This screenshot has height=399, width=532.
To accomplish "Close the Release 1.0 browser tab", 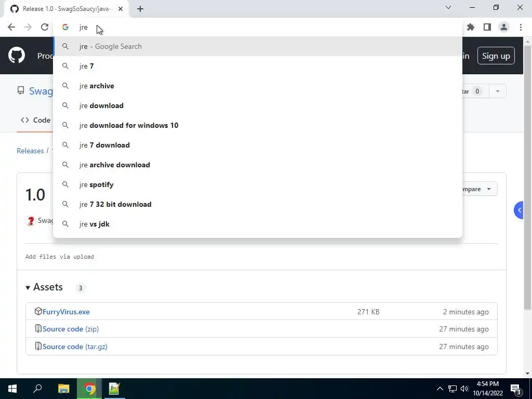I will [x=121, y=9].
